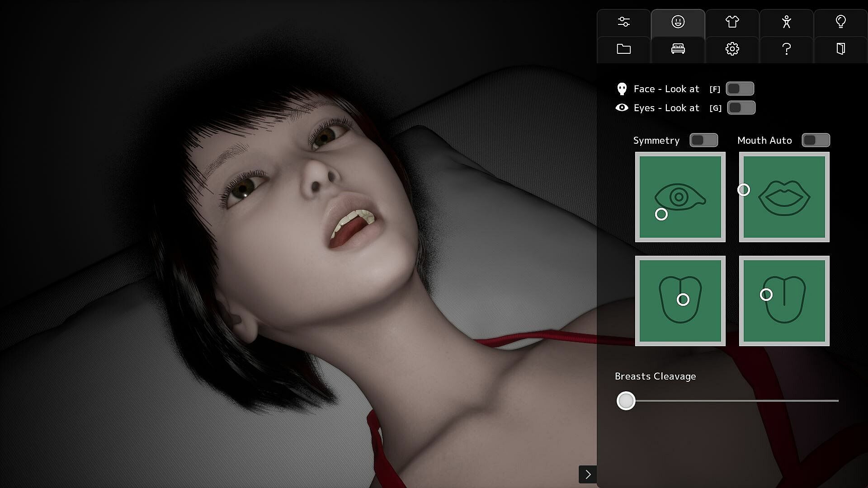Open the lighting bulb tab

(840, 22)
